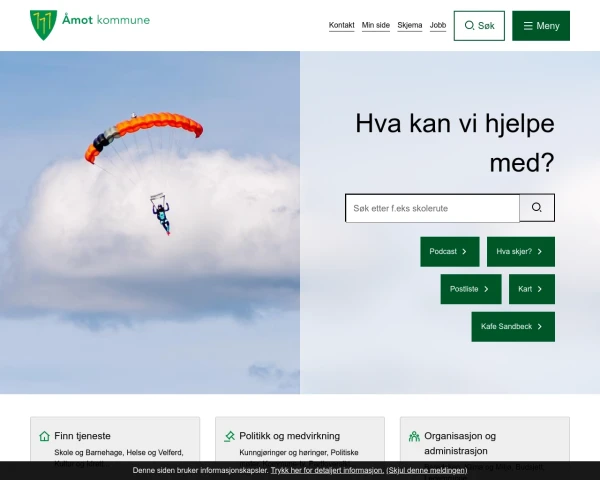Dismiss cookie notice via 'Skjul denne meldingen'
600x480 pixels.
pyautogui.click(x=427, y=470)
